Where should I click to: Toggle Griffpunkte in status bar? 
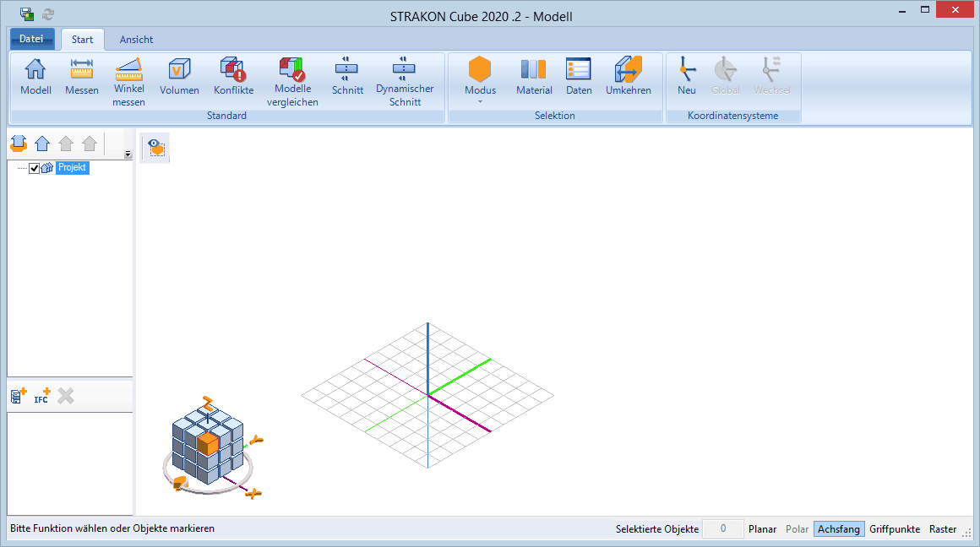point(895,529)
